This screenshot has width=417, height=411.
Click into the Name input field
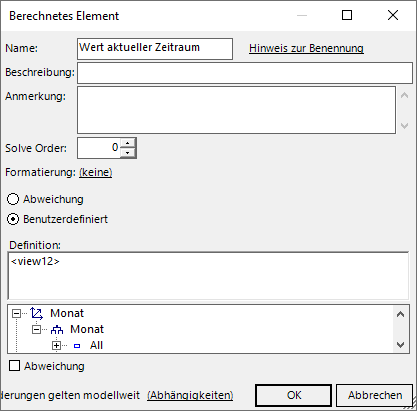[x=155, y=49]
